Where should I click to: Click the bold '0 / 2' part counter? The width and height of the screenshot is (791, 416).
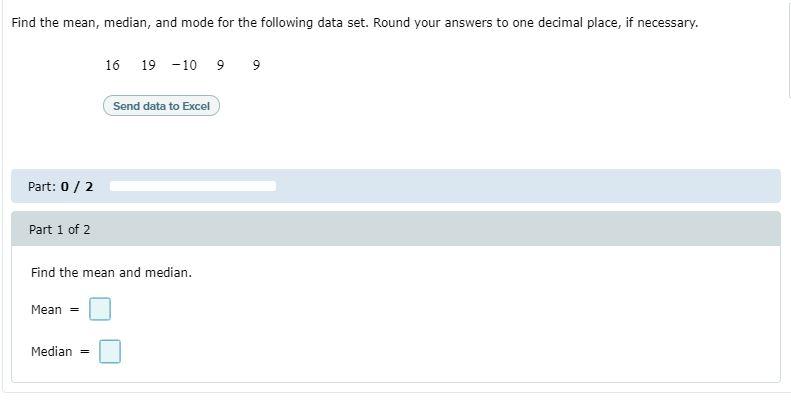[77, 187]
